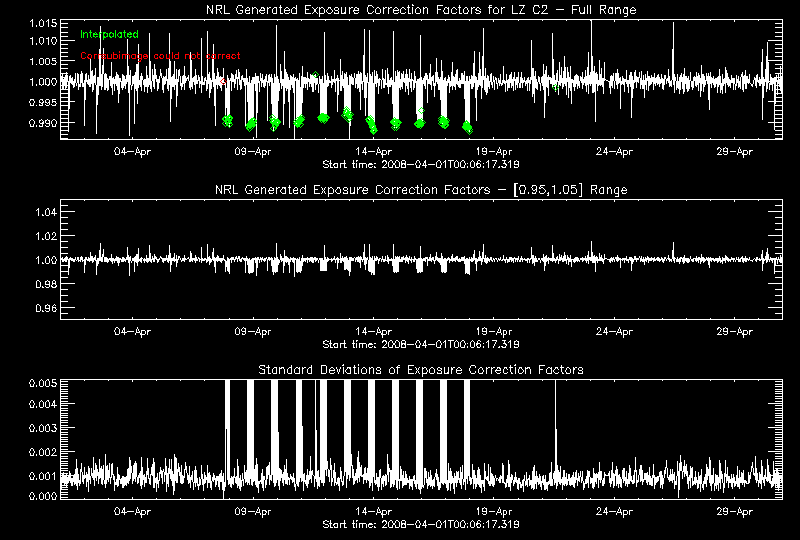Click the Start time text below the top plot
The width and height of the screenshot is (800, 540).
[x=420, y=163]
